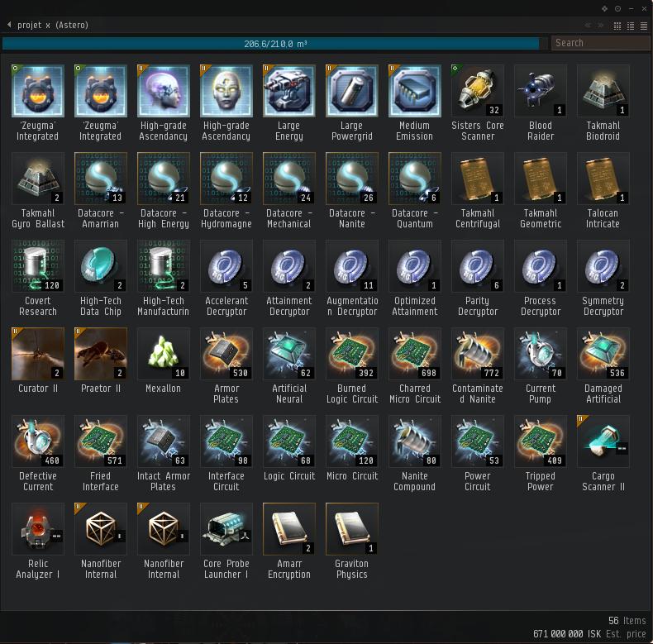Screen dimensions: 653x644
Task: Select the Blood Raider item icon
Action: [540, 91]
